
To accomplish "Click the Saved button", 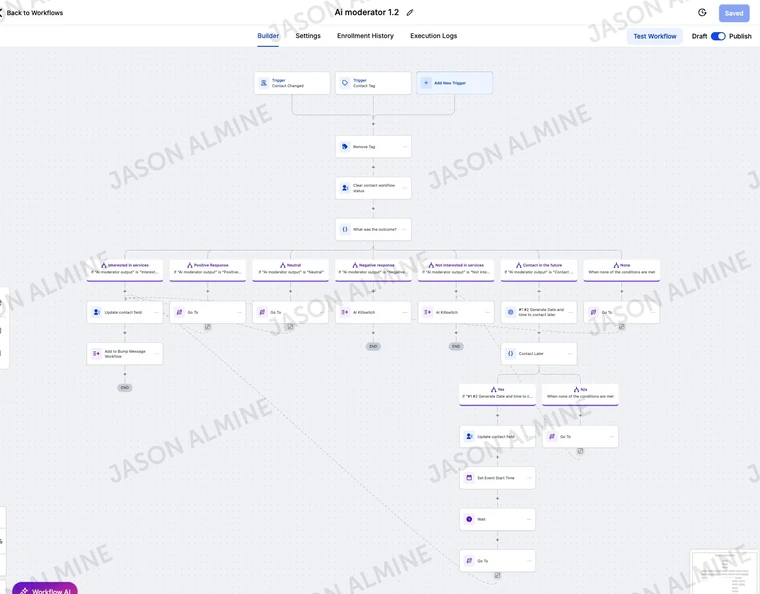I will [733, 13].
